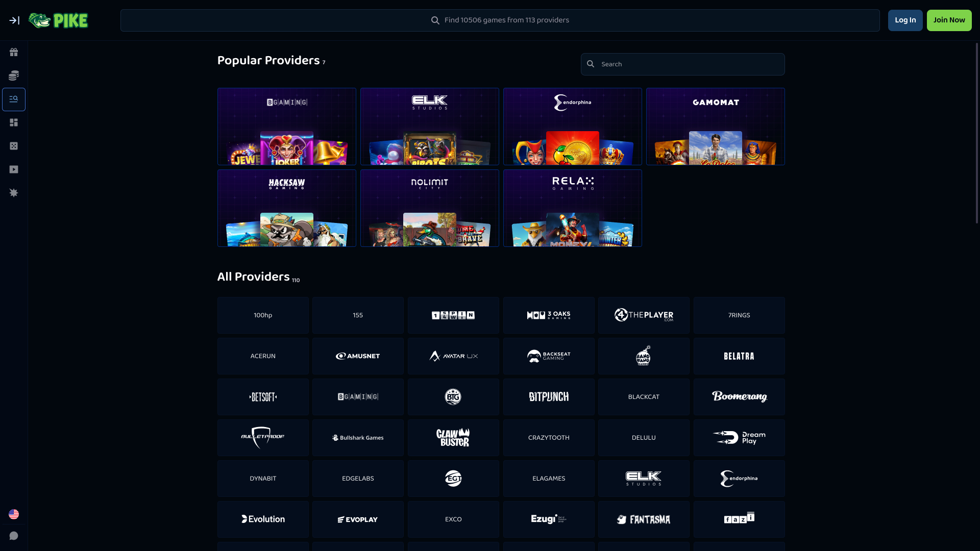Select the 3 Oaks Gaming tile
Image resolution: width=980 pixels, height=551 pixels.
coord(549,315)
